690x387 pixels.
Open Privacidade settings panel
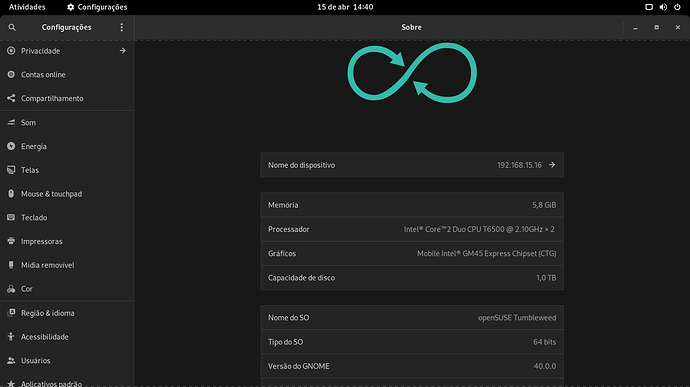[67, 51]
